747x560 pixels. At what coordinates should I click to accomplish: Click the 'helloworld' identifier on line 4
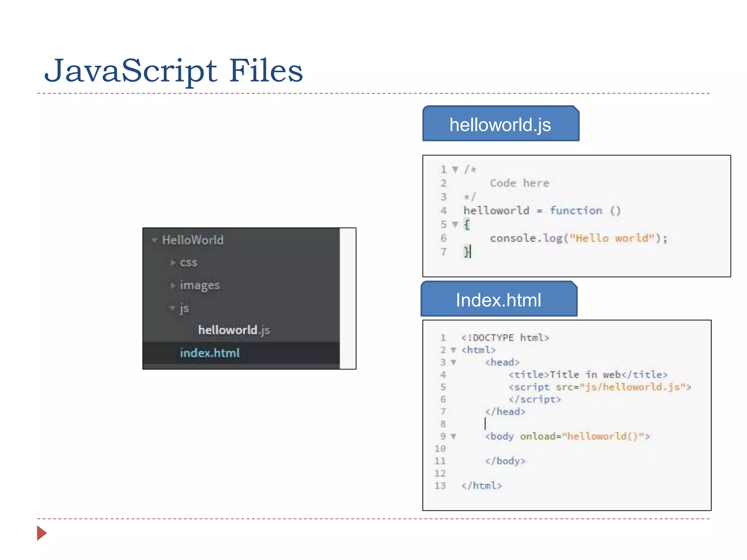tap(496, 210)
